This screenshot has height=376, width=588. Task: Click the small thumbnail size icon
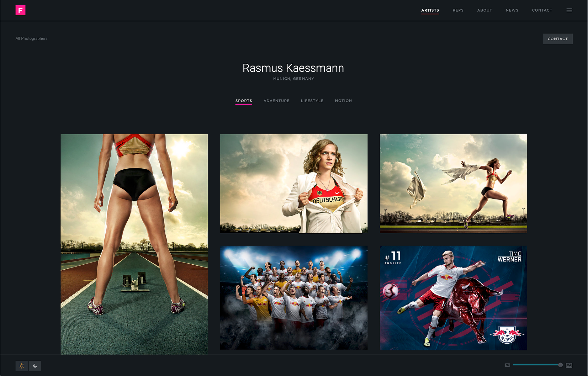(x=507, y=365)
